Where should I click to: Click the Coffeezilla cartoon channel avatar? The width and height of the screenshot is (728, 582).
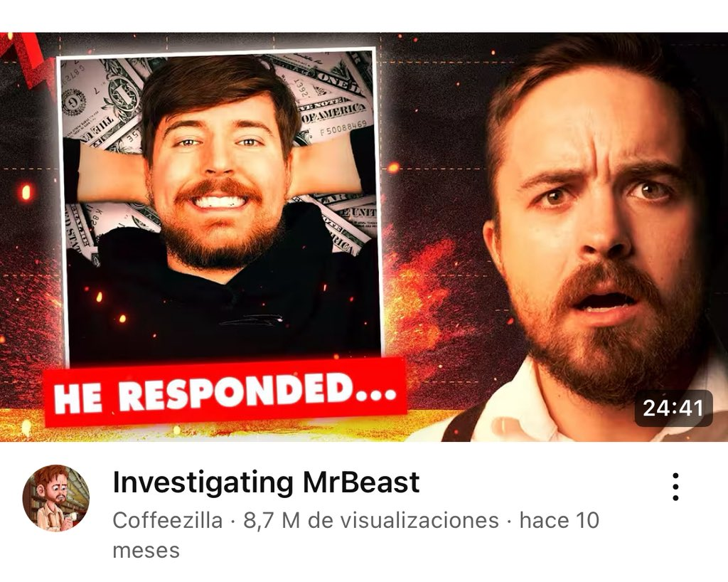click(x=55, y=497)
